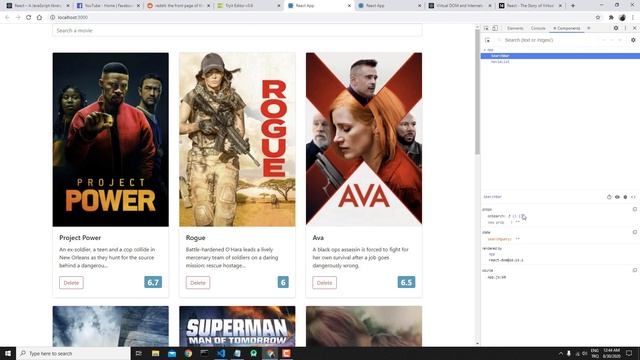Click the browser reload page icon
Screen dimensions: 640x360
(x=29, y=18)
